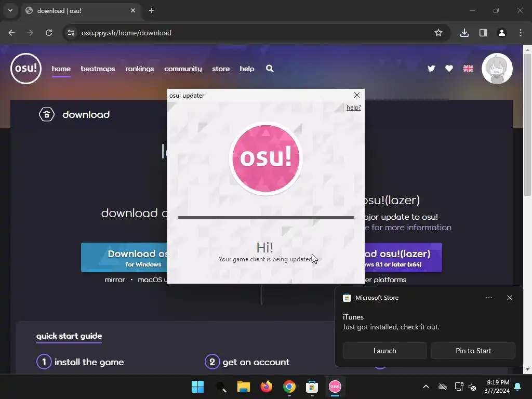Screen dimensions: 532x399
Task: Click the muted volume tray icon
Action: tap(472, 387)
